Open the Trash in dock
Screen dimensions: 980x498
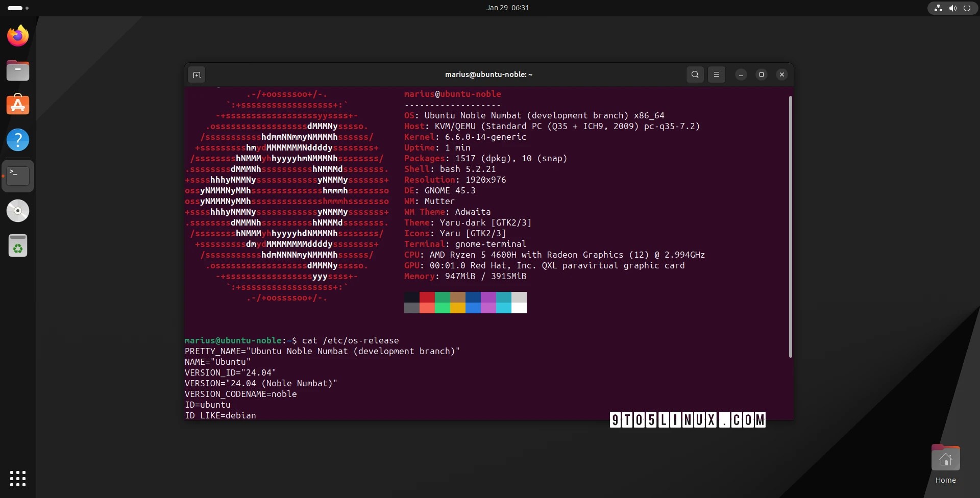coord(18,245)
